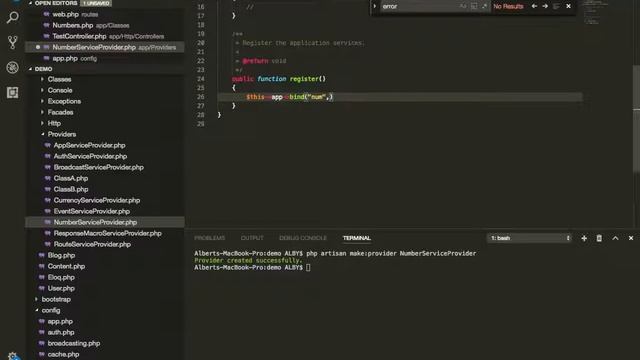This screenshot has height=360, width=640.
Task: Close the terminal panel
Action: tap(631, 238)
